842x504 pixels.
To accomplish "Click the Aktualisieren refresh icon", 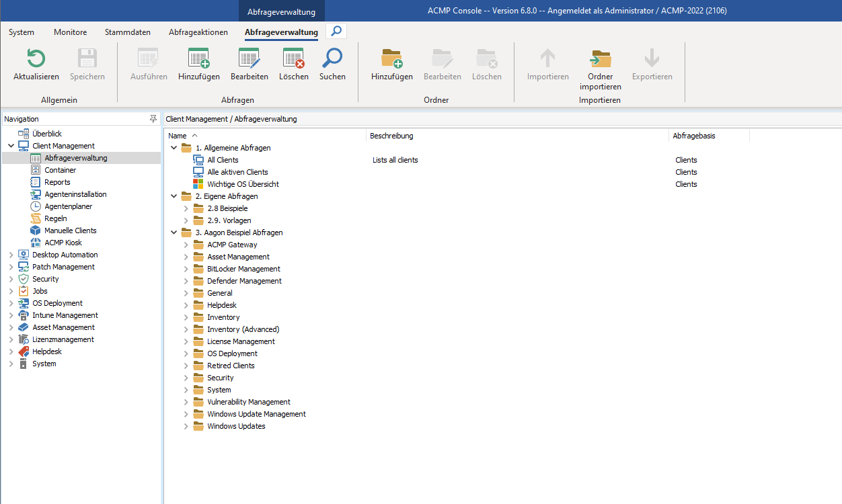I will pyautogui.click(x=36, y=59).
